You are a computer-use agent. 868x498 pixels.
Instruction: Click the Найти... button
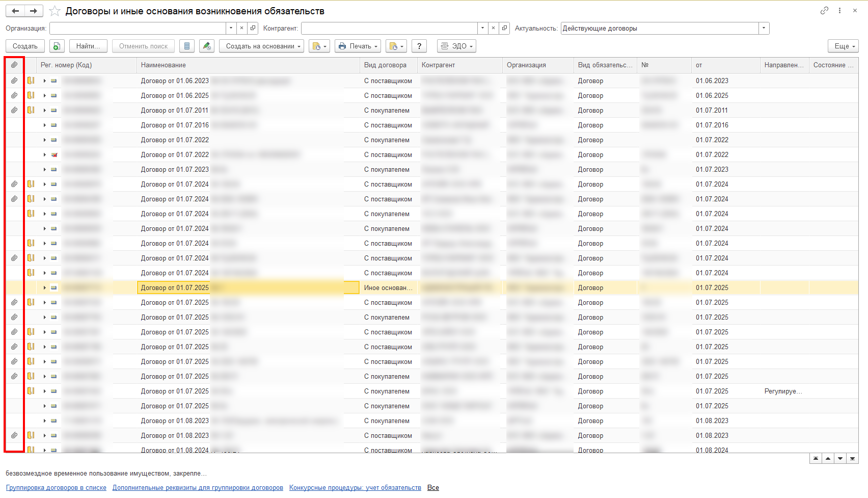pyautogui.click(x=88, y=46)
